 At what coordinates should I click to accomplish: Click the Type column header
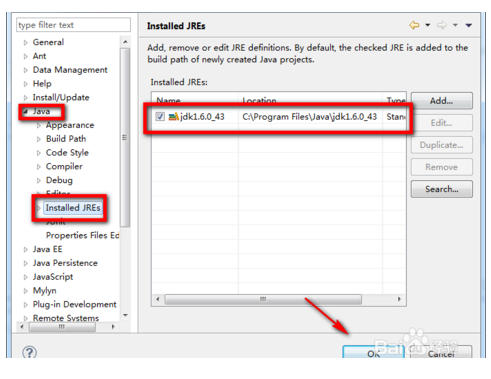tap(395, 100)
